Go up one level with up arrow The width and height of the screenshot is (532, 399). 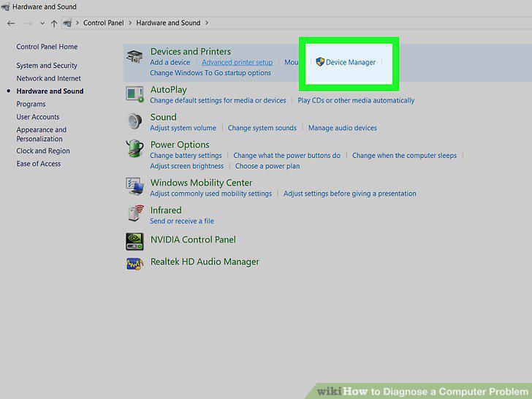54,23
